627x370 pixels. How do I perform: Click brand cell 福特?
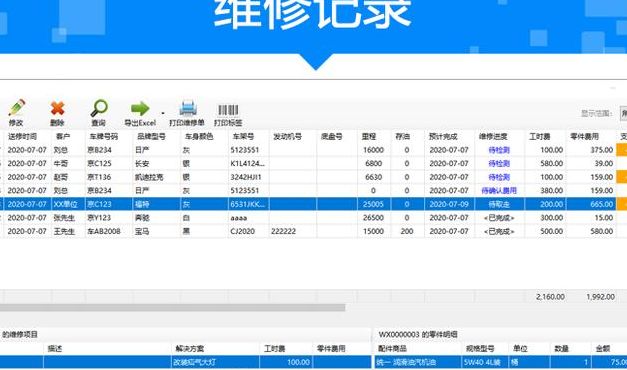click(x=142, y=204)
